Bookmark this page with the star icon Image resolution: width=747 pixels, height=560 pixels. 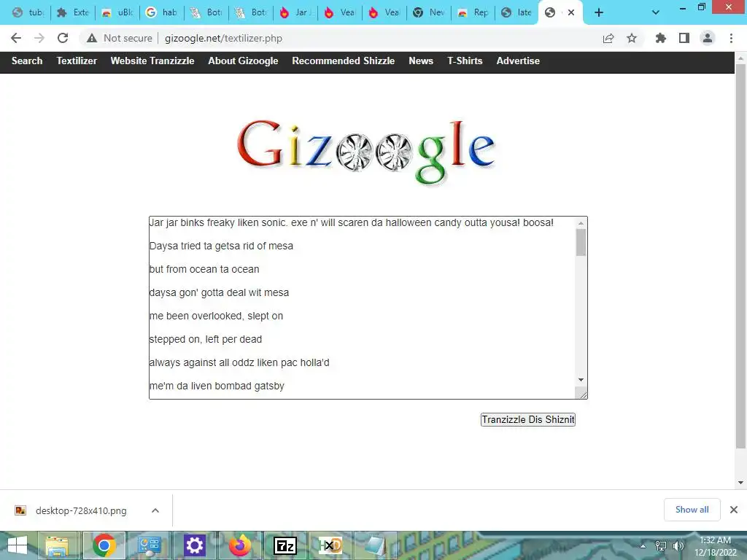632,38
